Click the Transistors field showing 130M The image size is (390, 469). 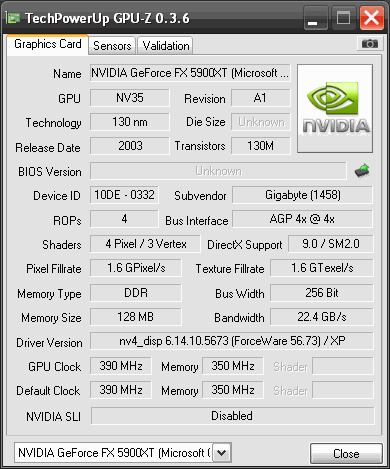coord(260,146)
